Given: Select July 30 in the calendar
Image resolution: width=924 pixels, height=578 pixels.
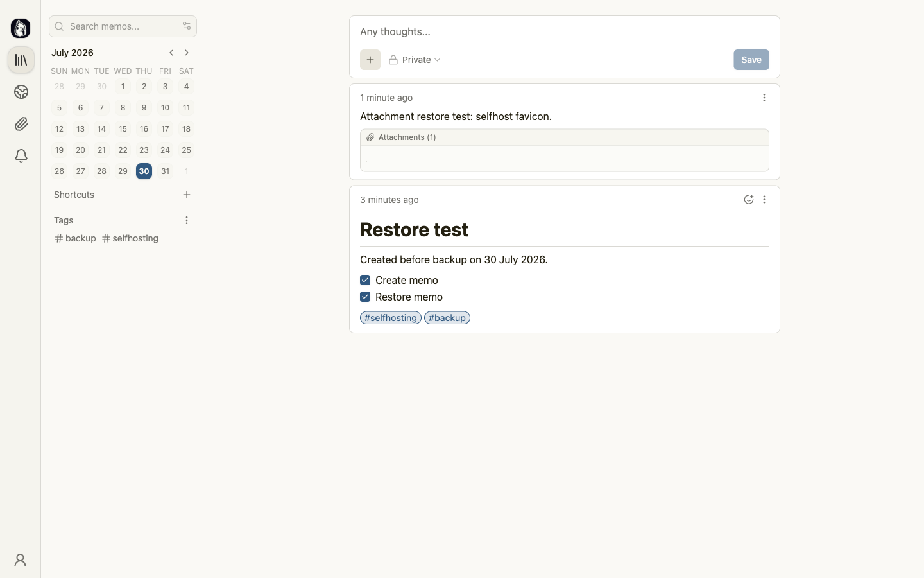Looking at the screenshot, I should coord(144,171).
